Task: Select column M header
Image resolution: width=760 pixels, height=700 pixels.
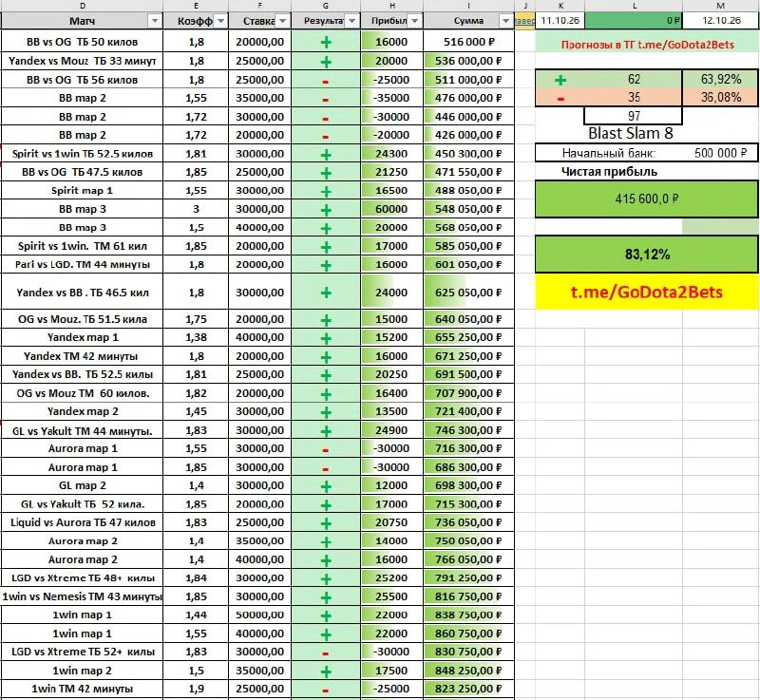Action: tap(721, 6)
